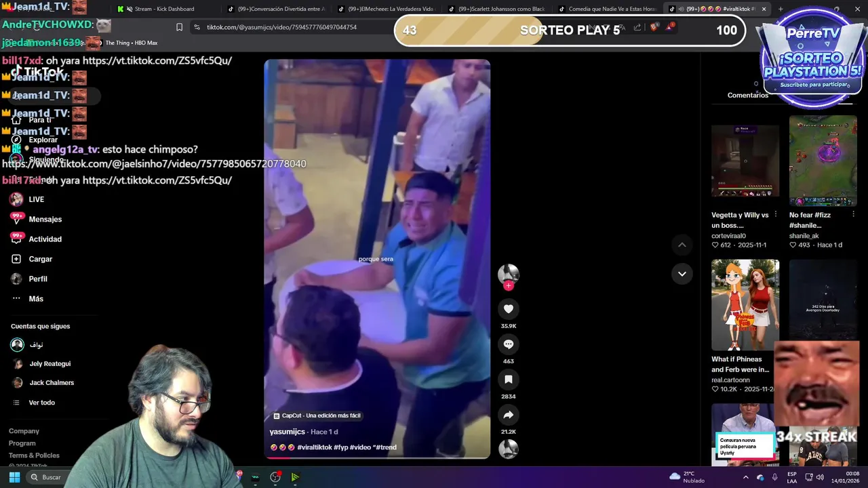Screen dimensions: 868x488
Task: Switch to the ElMecheee: La Verdadera Vida tab
Action: (x=387, y=9)
